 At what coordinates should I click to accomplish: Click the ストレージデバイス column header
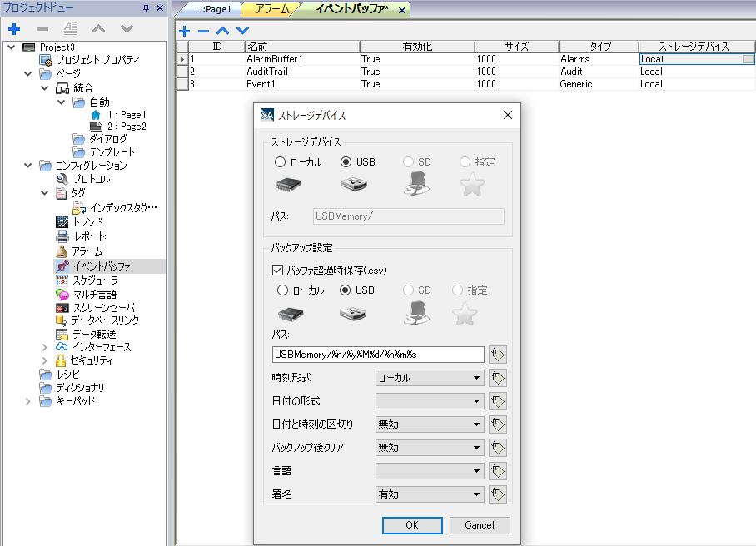click(696, 47)
